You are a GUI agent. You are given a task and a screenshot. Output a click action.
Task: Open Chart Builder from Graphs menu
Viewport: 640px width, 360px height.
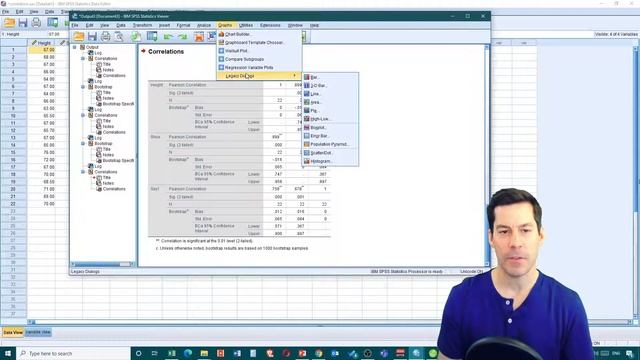pos(259,34)
